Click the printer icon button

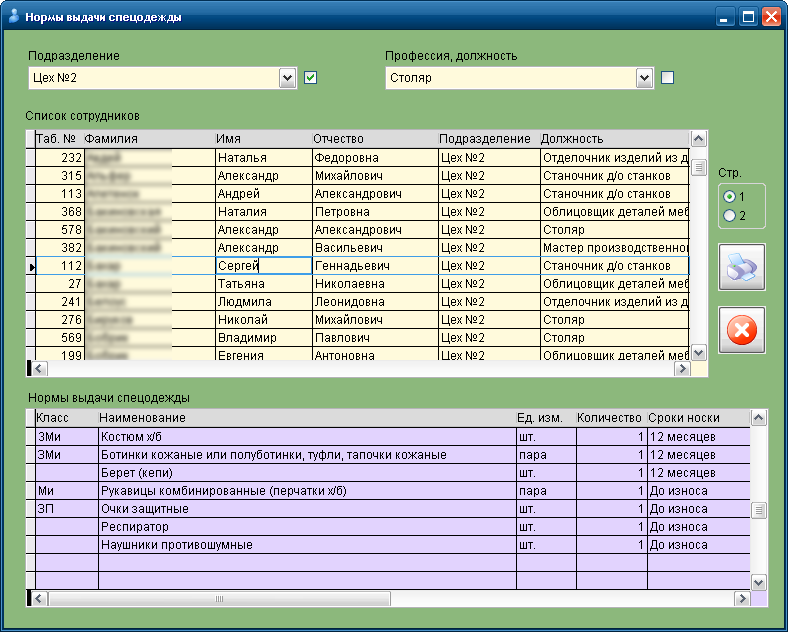tap(742, 267)
